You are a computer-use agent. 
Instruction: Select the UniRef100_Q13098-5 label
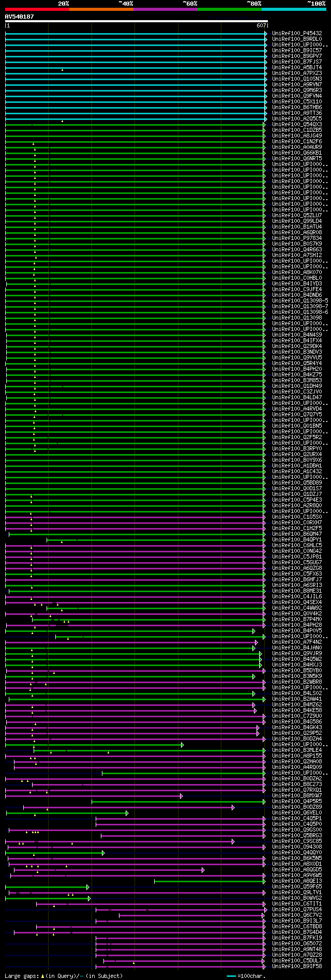coord(300,300)
